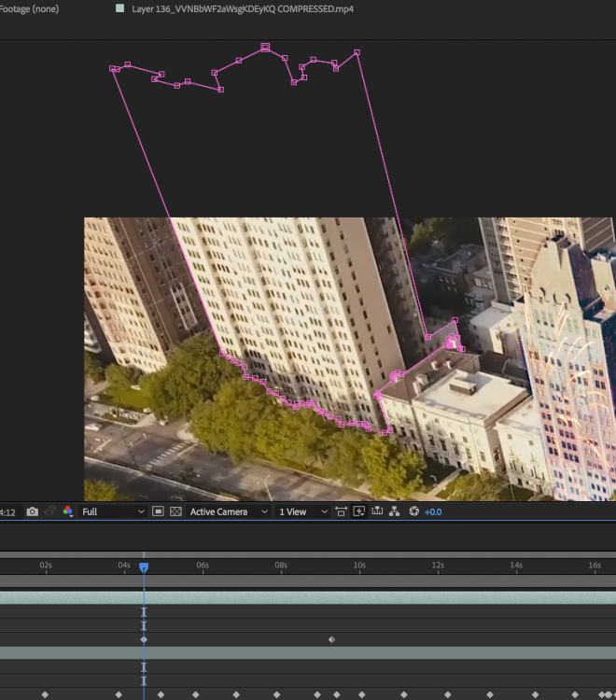This screenshot has width=616, height=700.
Task: Open the Full resolution dropdown
Action: tap(113, 511)
